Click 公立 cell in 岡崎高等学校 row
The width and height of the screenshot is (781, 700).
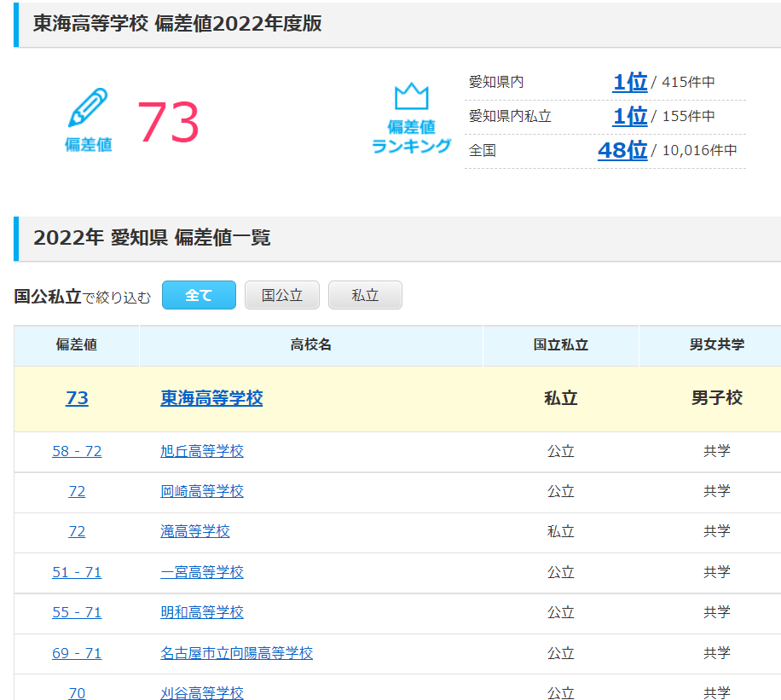561,491
